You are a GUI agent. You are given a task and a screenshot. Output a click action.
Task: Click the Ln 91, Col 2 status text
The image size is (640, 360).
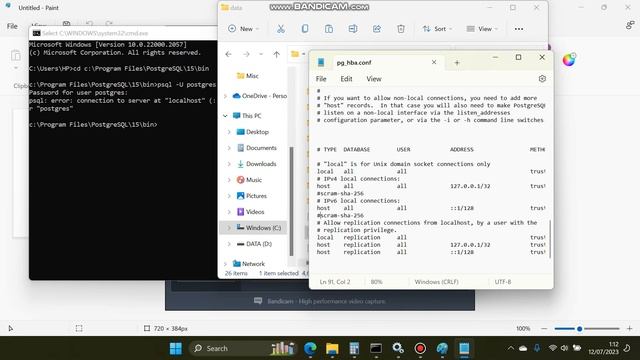[335, 282]
